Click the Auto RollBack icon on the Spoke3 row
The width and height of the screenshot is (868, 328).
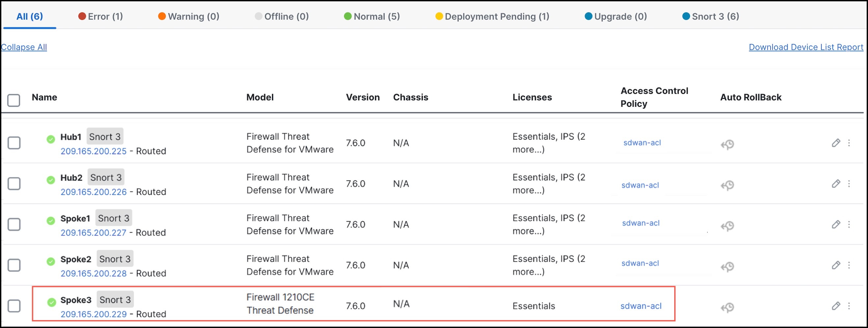click(x=727, y=307)
